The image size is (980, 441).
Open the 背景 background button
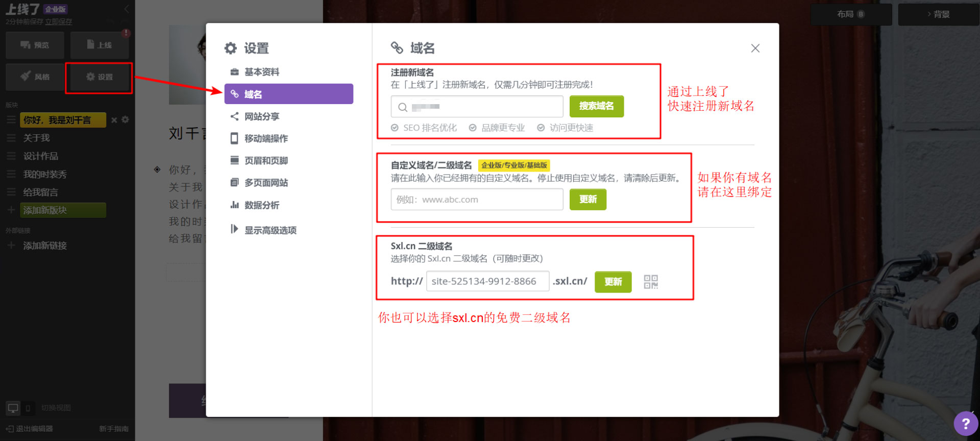[938, 14]
